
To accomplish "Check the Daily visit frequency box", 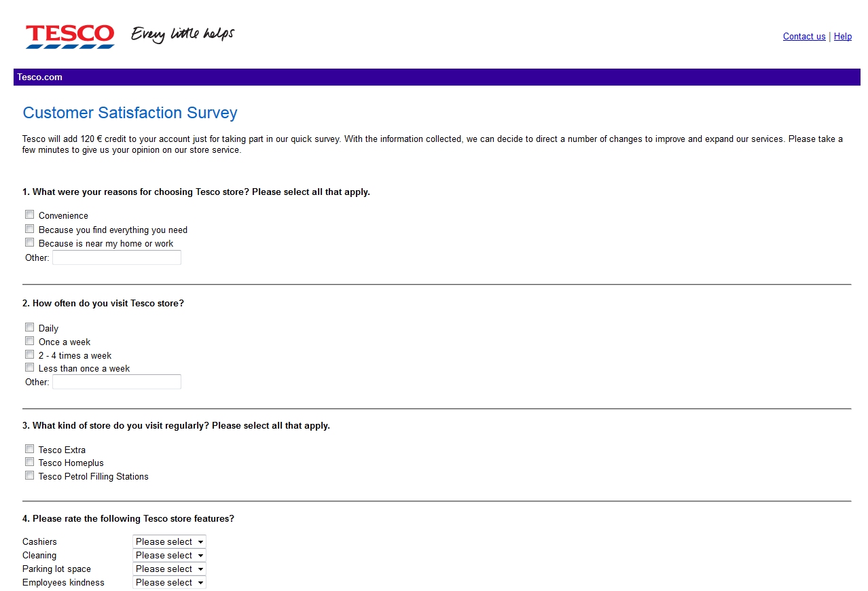I will click(30, 327).
